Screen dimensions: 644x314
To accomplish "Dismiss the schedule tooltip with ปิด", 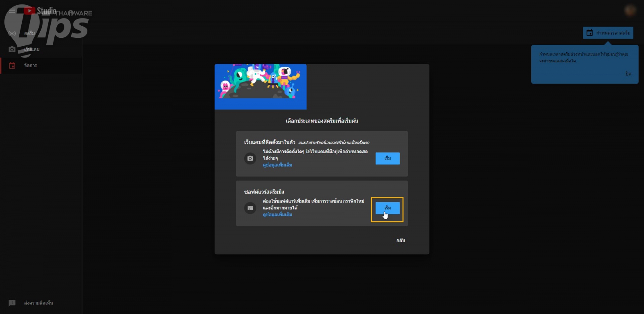I will [628, 74].
